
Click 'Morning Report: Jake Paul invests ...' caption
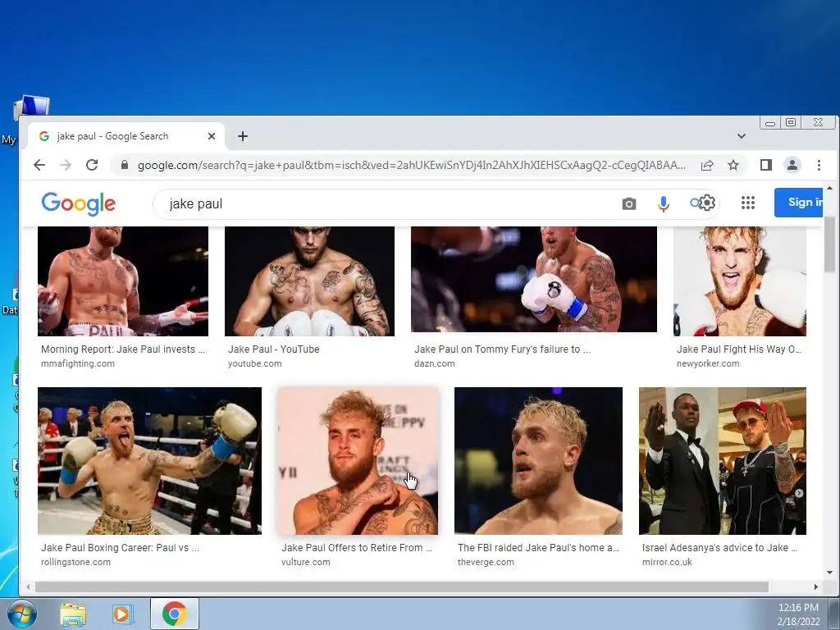coord(123,349)
